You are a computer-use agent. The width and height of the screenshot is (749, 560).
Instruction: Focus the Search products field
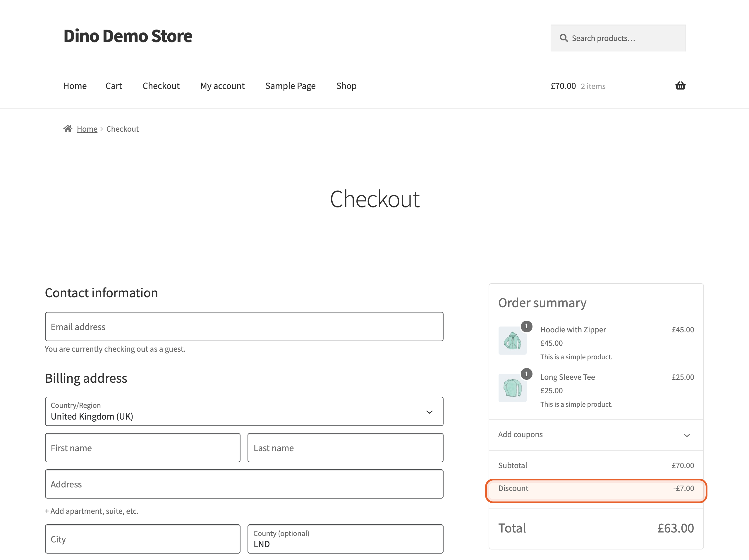(x=618, y=38)
